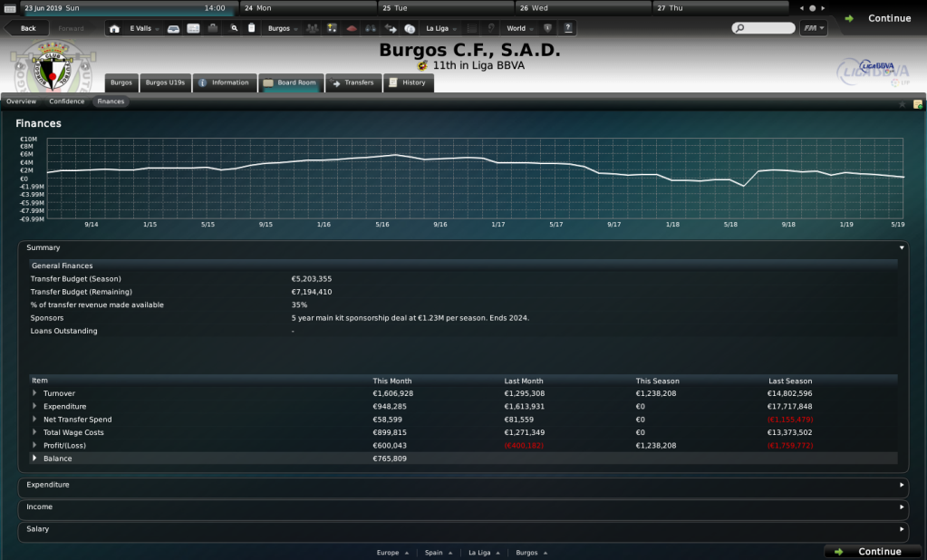Open the La Liga dropdown
This screenshot has width=927, height=560.
click(441, 28)
